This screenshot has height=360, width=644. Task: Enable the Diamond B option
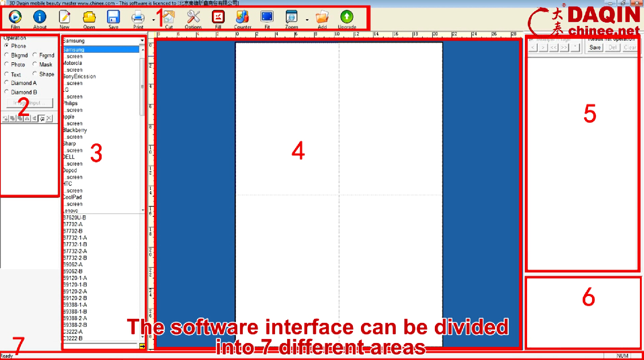[7, 92]
